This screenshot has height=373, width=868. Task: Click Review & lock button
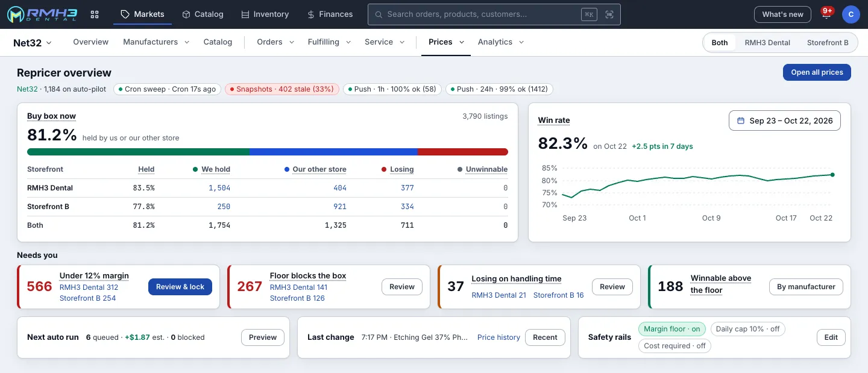[180, 287]
